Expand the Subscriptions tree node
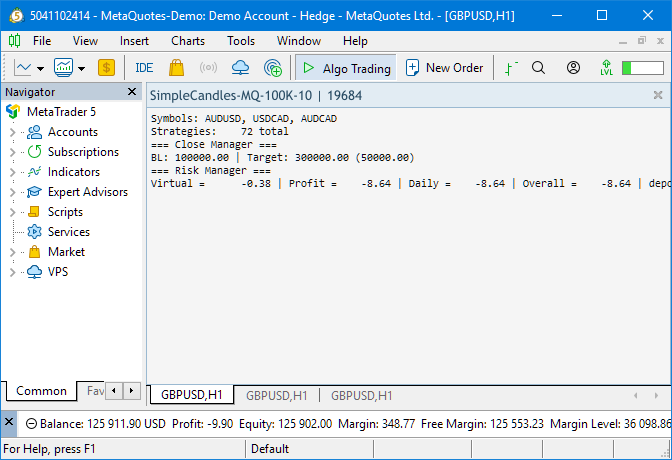672x460 pixels. tap(12, 152)
